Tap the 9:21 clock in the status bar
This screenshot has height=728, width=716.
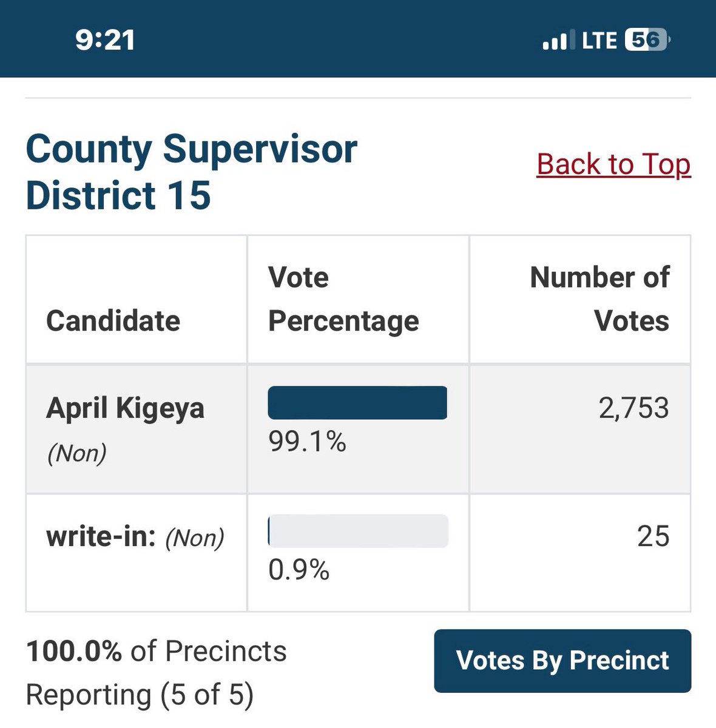click(105, 40)
